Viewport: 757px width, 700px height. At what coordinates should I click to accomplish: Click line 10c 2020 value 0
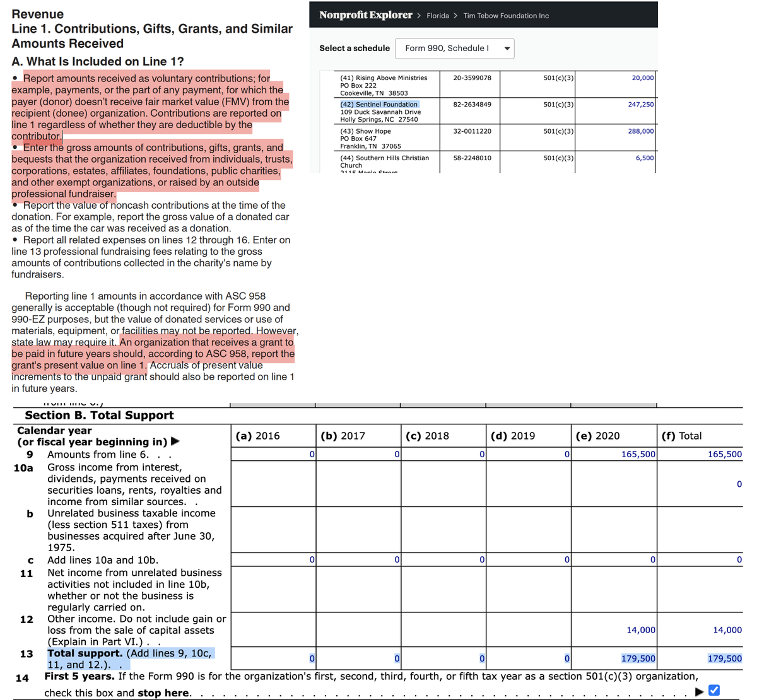pyautogui.click(x=653, y=559)
